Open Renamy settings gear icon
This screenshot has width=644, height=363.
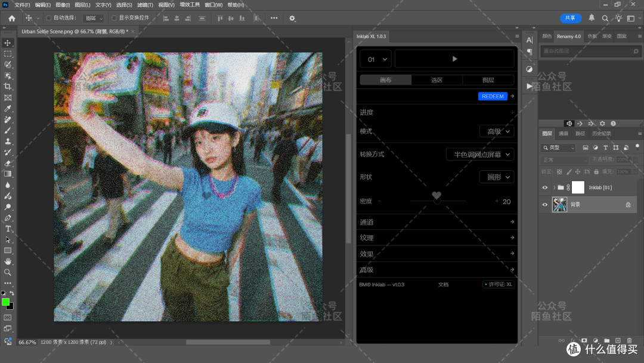point(602,124)
